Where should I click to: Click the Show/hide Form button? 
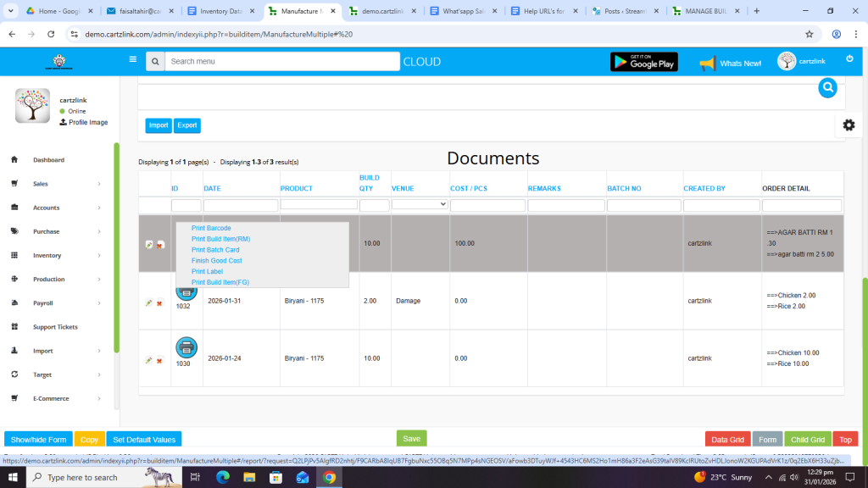(x=38, y=440)
